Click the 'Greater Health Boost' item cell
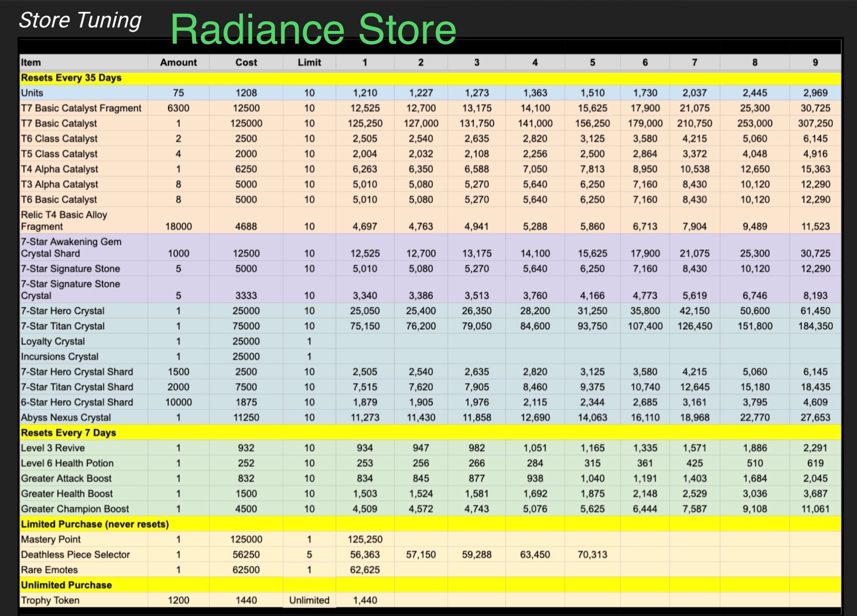This screenshot has width=857, height=616. (x=83, y=494)
